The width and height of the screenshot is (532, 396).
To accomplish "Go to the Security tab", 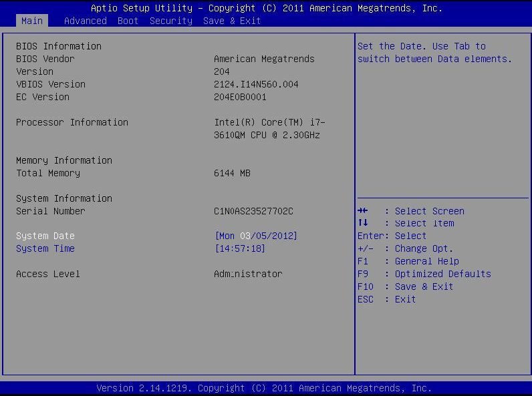I will (170, 21).
